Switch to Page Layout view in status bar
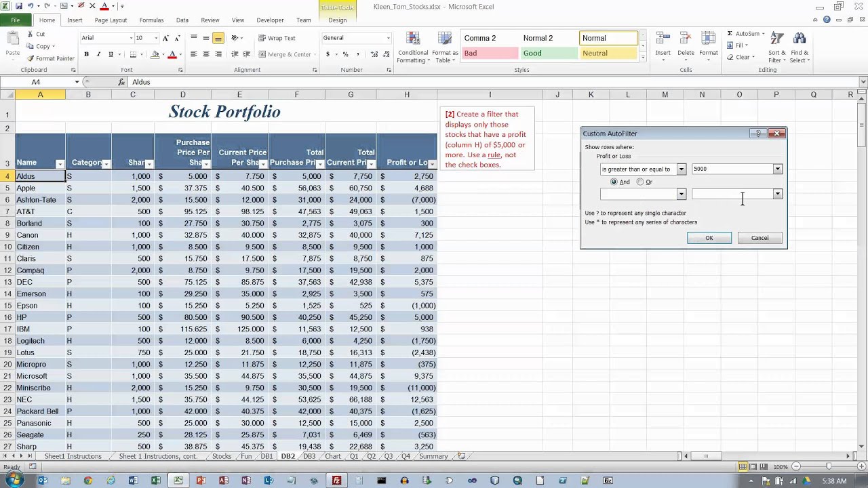The width and height of the screenshot is (868, 488). pos(753,467)
